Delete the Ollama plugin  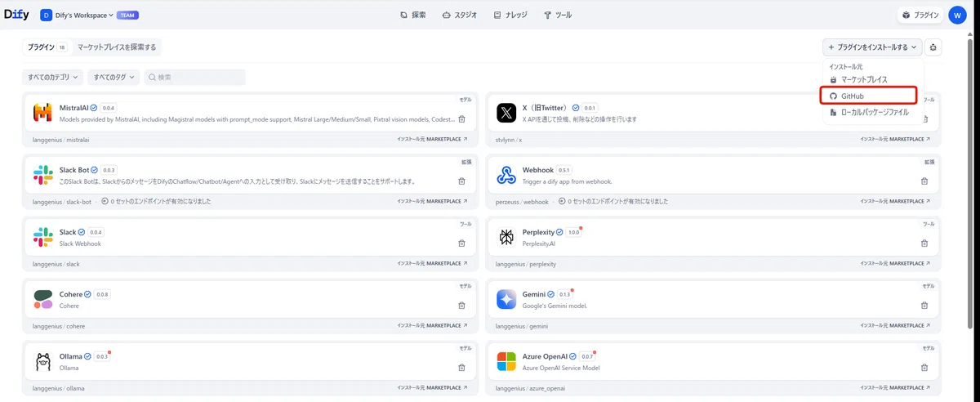[x=461, y=368]
